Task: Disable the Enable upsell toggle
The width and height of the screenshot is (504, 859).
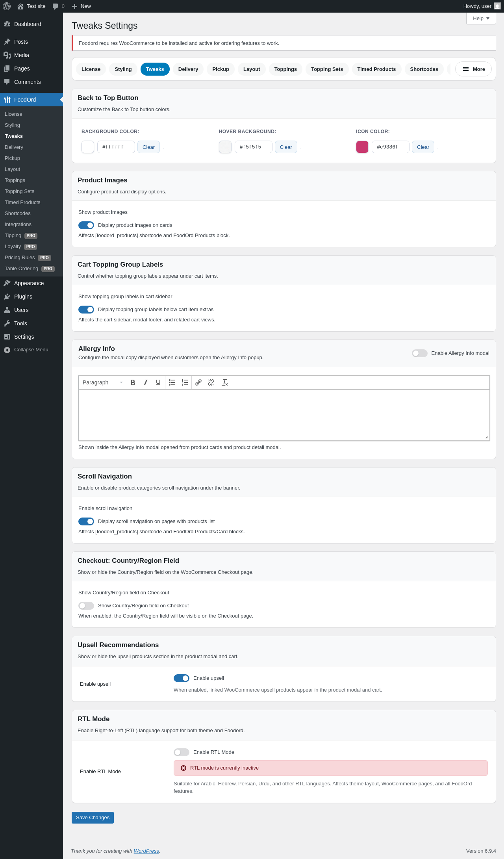Action: click(x=182, y=678)
